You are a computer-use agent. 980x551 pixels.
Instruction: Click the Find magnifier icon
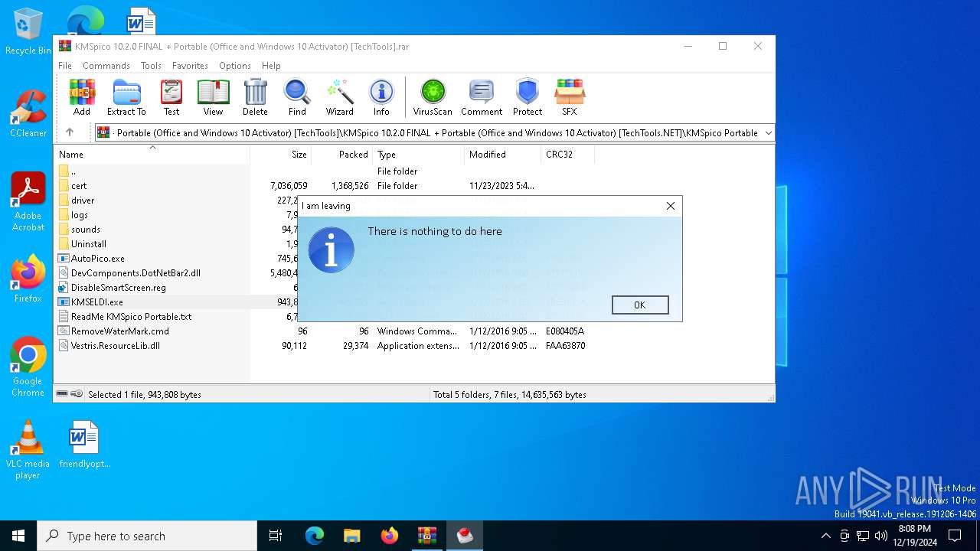pos(297,97)
